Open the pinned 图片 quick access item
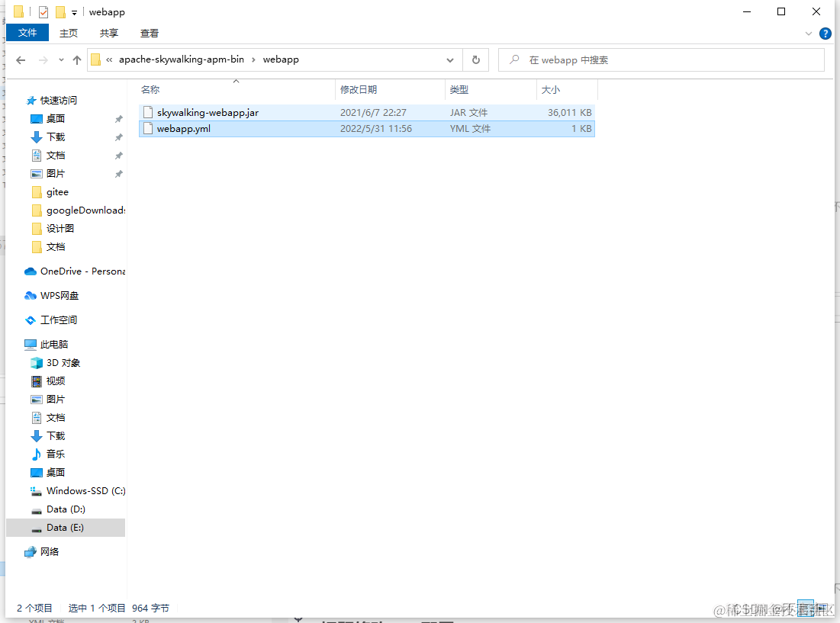 pos(56,173)
